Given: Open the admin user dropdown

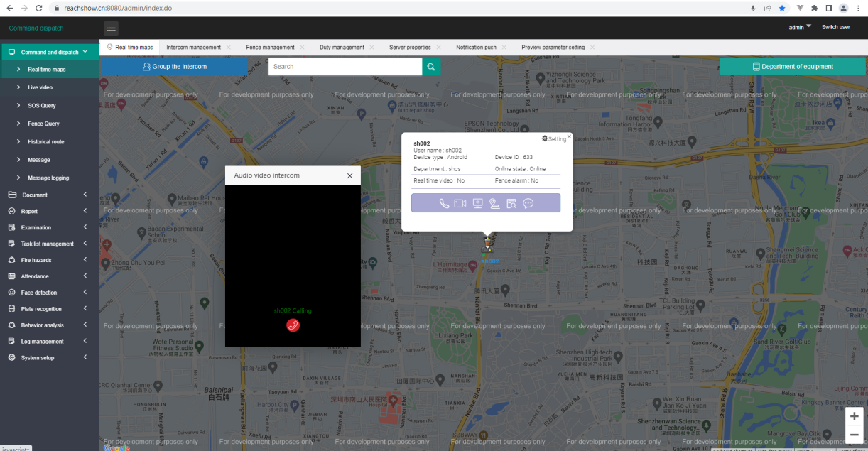Looking at the screenshot, I should coord(800,27).
